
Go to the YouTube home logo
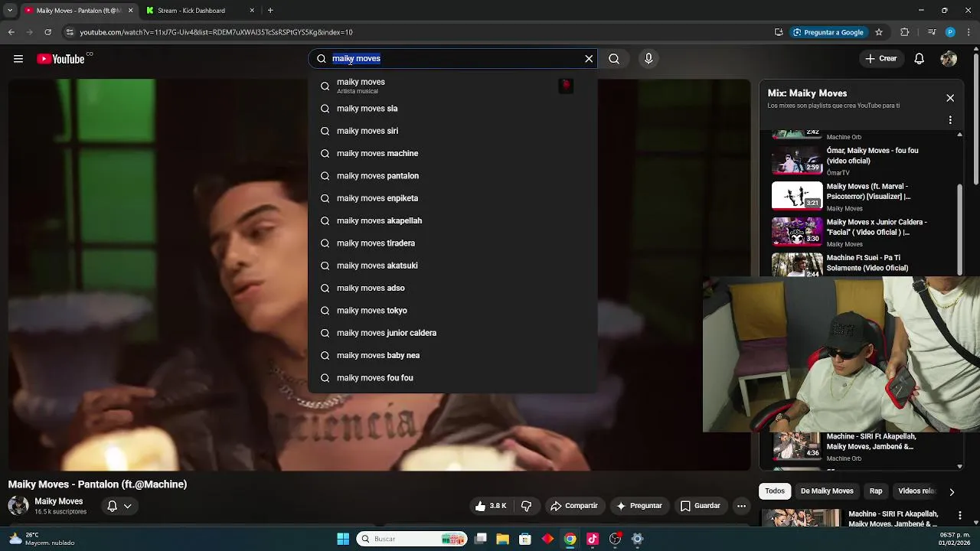[x=60, y=59]
